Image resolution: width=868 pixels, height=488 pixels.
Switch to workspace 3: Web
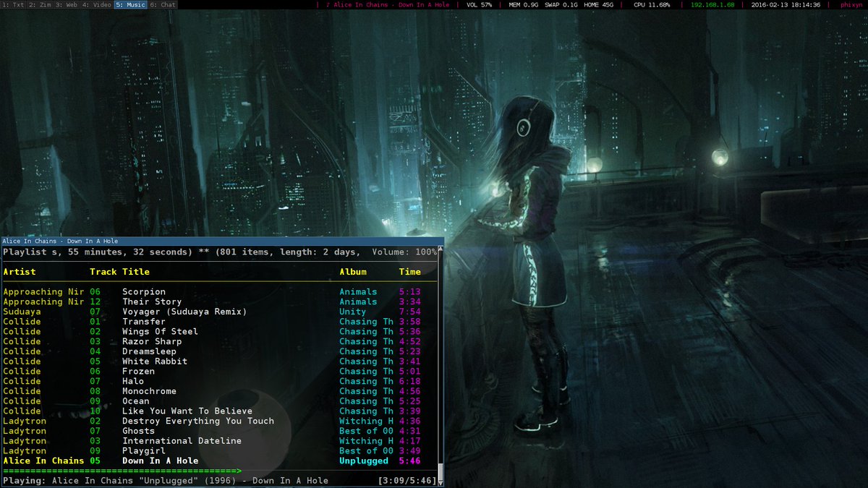click(66, 4)
